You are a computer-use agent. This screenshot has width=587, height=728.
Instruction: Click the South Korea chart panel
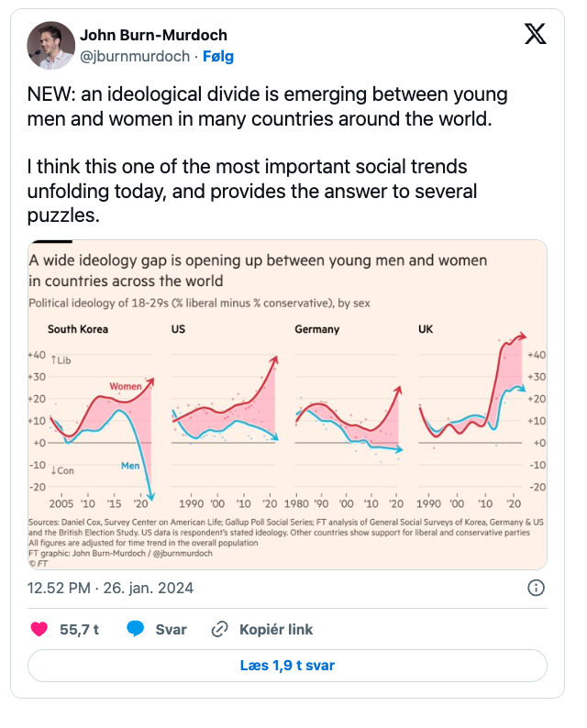[x=101, y=413]
